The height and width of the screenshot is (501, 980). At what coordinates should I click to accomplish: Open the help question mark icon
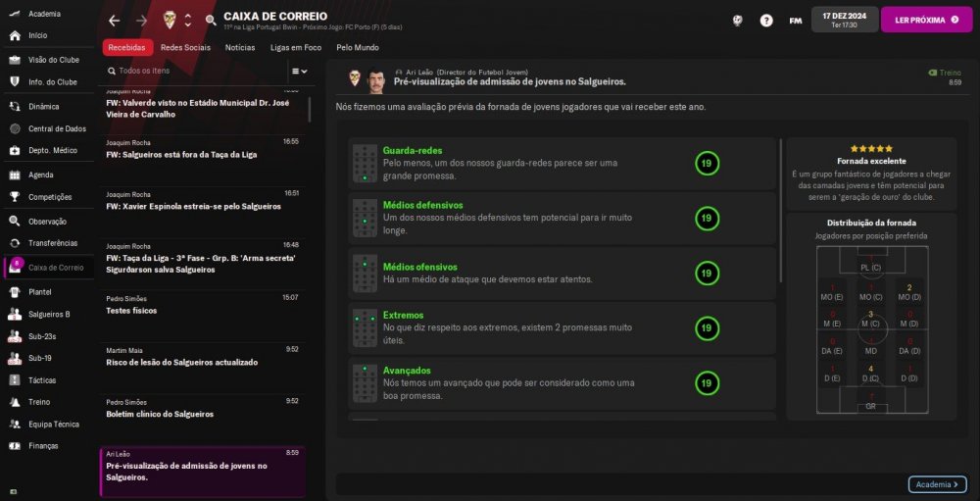pos(766,20)
